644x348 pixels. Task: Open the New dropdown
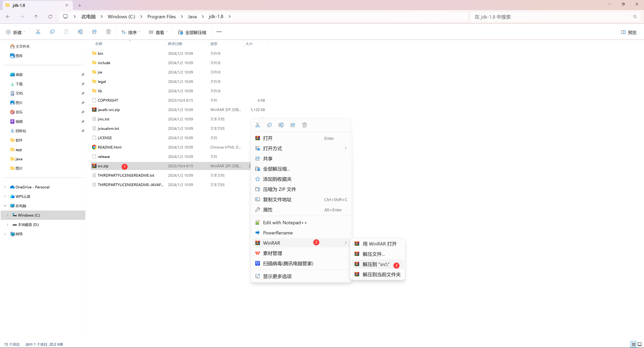tap(15, 32)
